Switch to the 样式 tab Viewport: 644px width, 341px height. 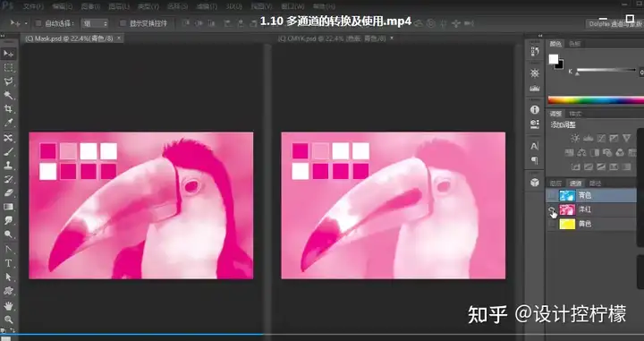tap(575, 114)
